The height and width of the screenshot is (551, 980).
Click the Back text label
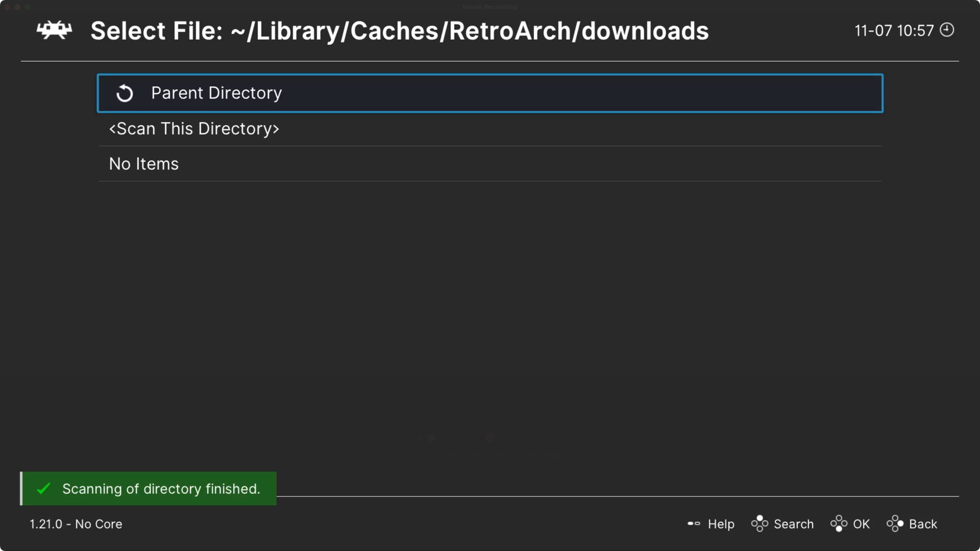pos(923,524)
